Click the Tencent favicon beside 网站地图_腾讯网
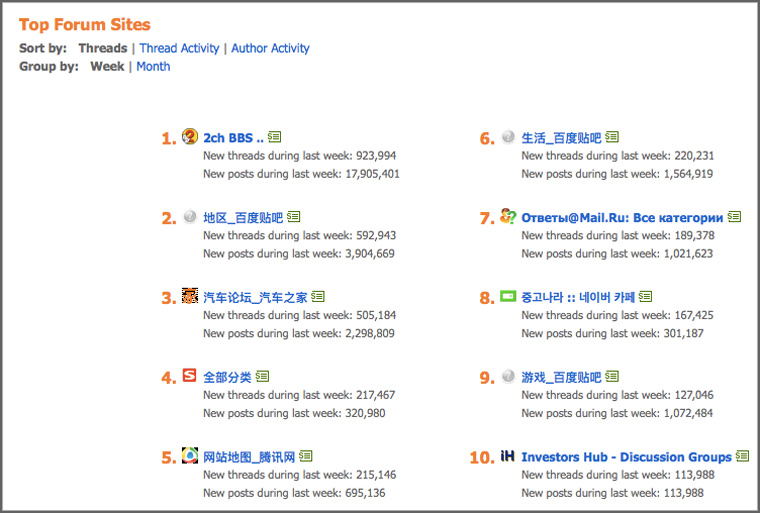 coord(190,456)
